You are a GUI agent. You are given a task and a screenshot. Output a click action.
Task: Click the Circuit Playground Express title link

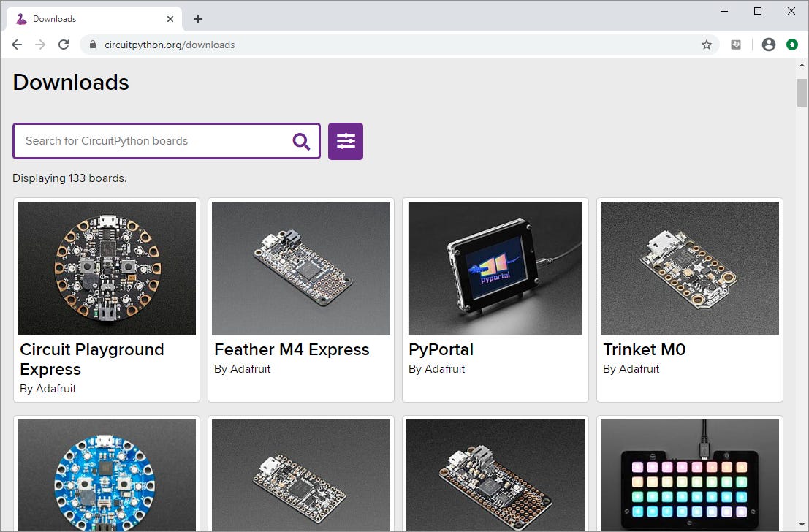92,359
